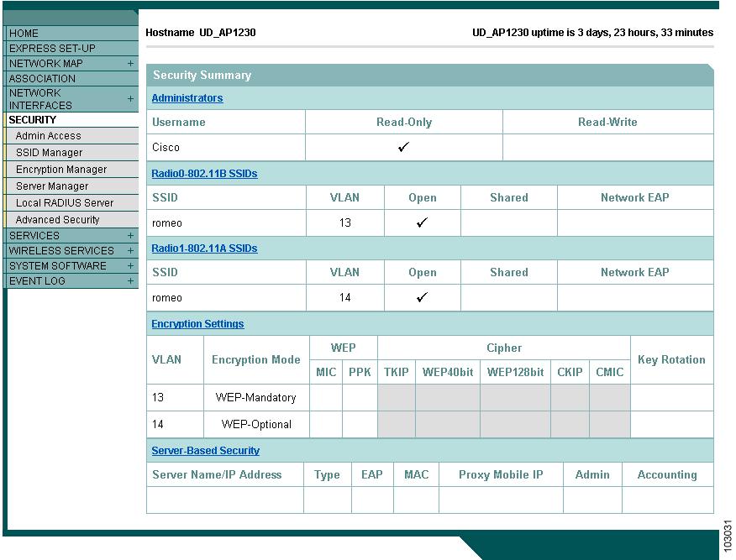Expand EVENT LOG with its plus sign

[130, 281]
